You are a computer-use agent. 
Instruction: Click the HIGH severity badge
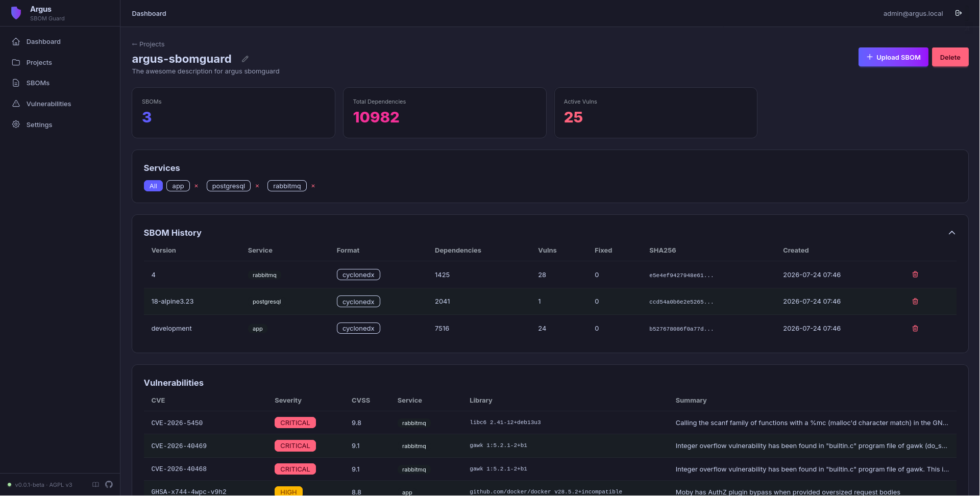click(x=288, y=491)
